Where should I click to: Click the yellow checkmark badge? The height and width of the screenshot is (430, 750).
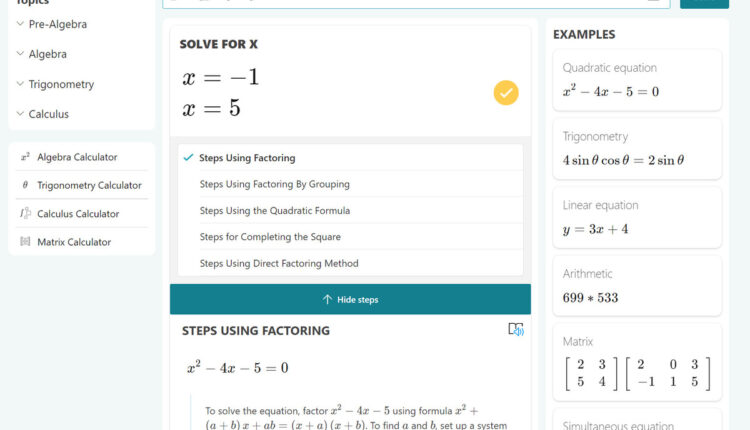[x=506, y=93]
